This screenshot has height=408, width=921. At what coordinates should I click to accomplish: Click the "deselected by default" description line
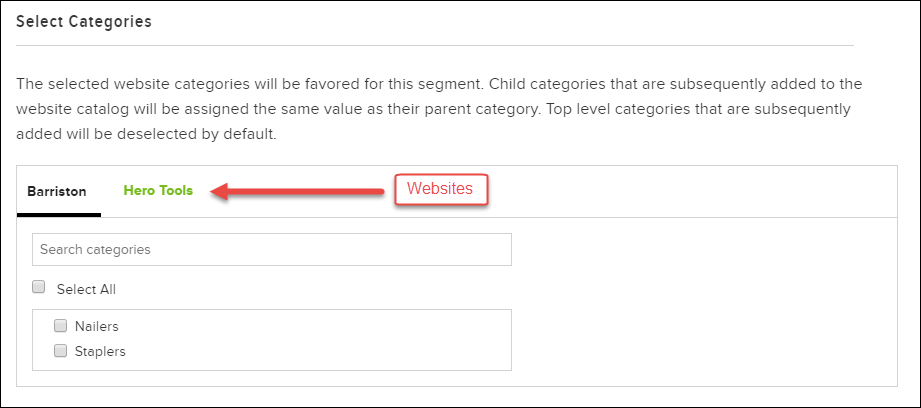click(x=145, y=133)
